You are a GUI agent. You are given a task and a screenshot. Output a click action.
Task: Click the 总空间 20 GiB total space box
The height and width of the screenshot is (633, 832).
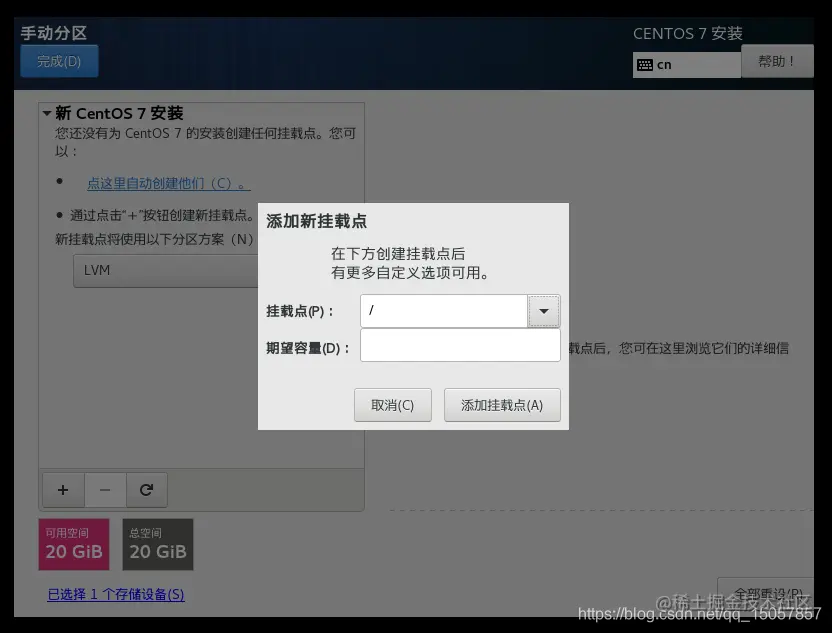click(158, 544)
